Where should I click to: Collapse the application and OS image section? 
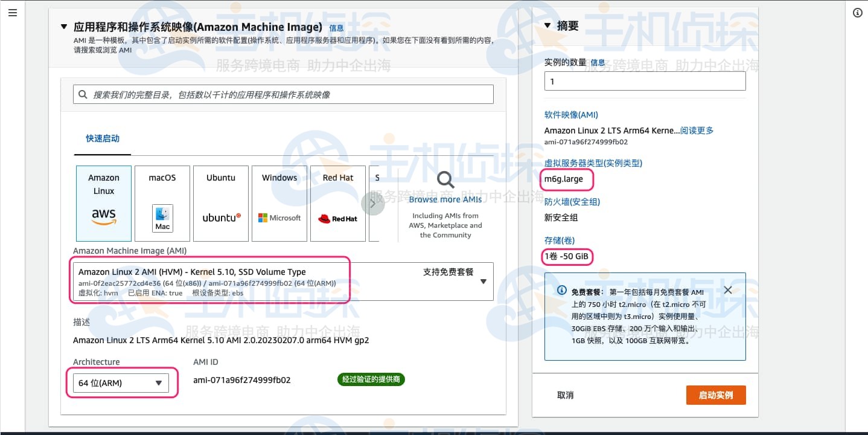[x=64, y=27]
